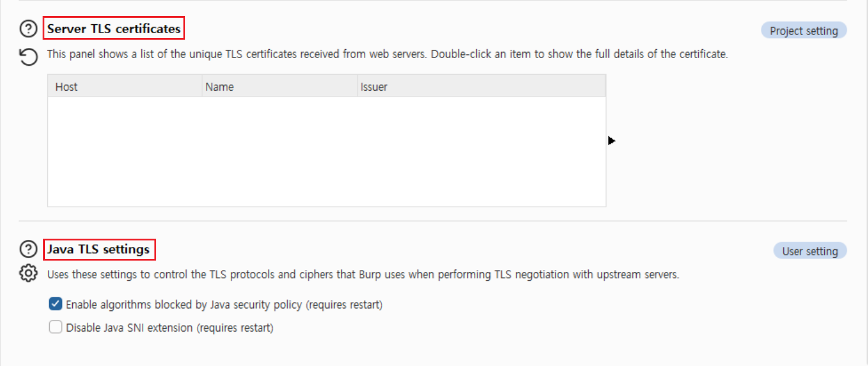868x366 pixels.
Task: Click the User setting badge
Action: tap(810, 251)
